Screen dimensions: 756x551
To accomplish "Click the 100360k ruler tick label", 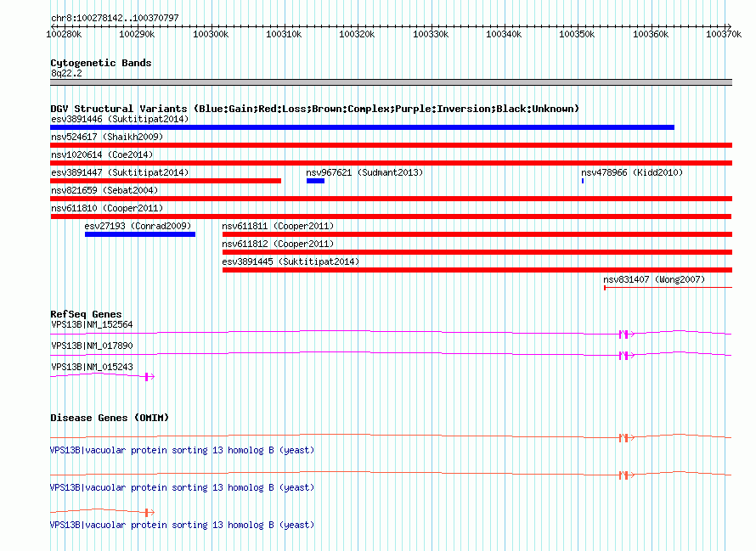I will pyautogui.click(x=651, y=34).
